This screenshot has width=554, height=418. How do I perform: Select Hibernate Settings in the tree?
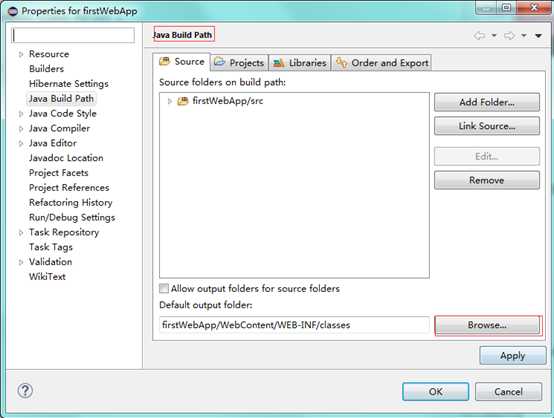tap(69, 84)
